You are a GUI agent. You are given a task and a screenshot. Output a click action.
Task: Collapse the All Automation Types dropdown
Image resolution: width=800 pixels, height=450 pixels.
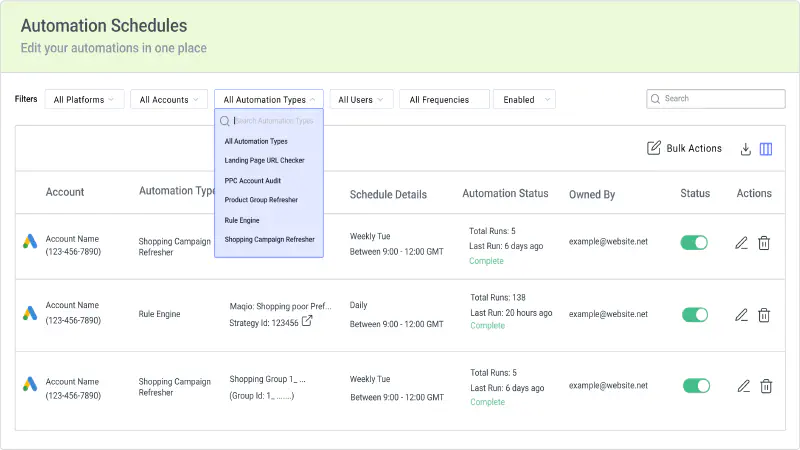(x=269, y=99)
